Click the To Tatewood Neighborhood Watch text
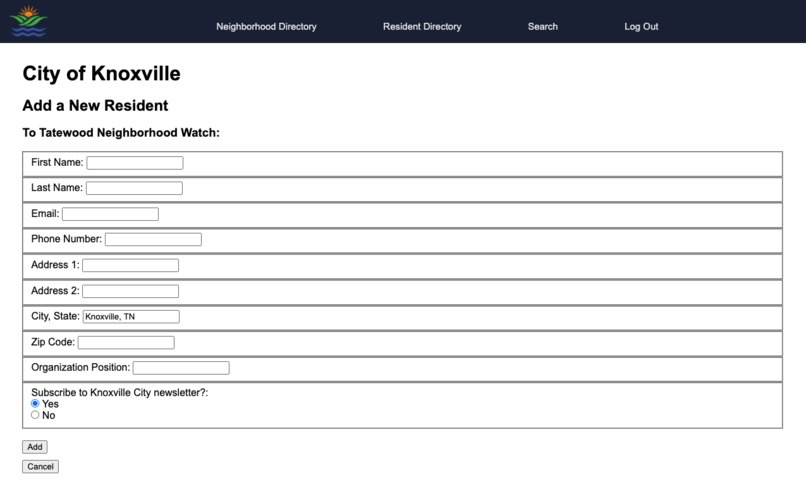The height and width of the screenshot is (484, 806). (x=121, y=133)
